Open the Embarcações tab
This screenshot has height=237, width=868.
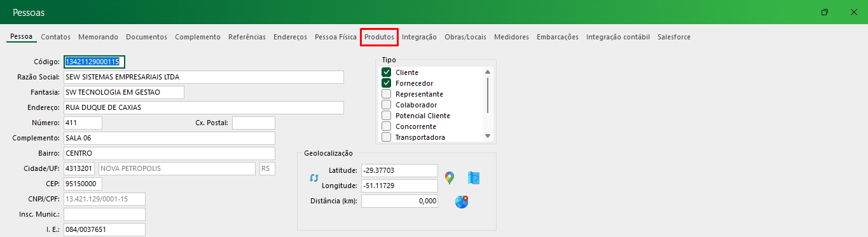558,37
